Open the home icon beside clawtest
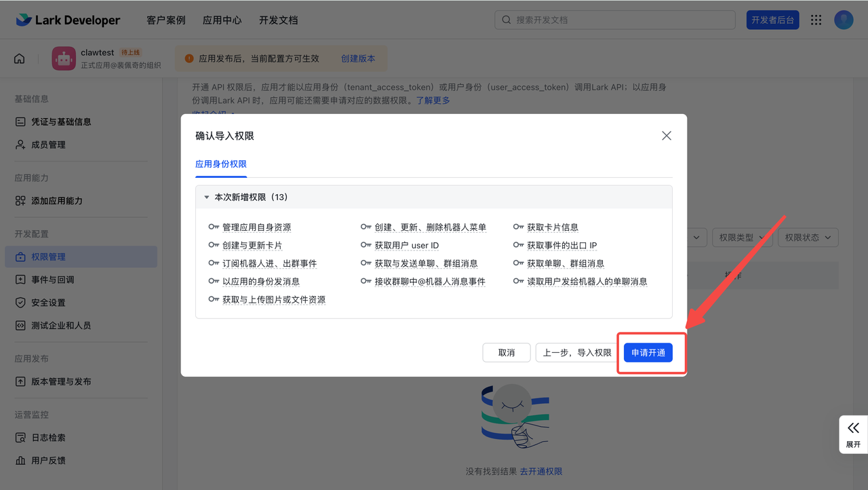This screenshot has height=490, width=868. (x=19, y=58)
